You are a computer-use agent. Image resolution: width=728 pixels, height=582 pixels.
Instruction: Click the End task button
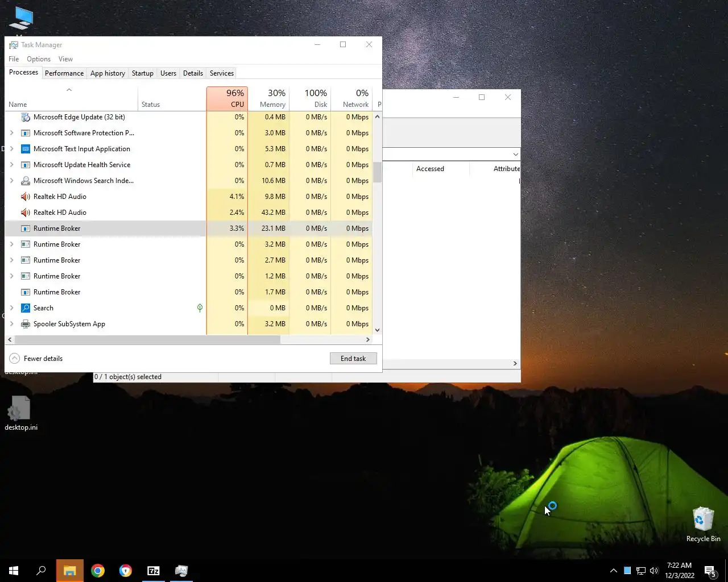(x=353, y=359)
